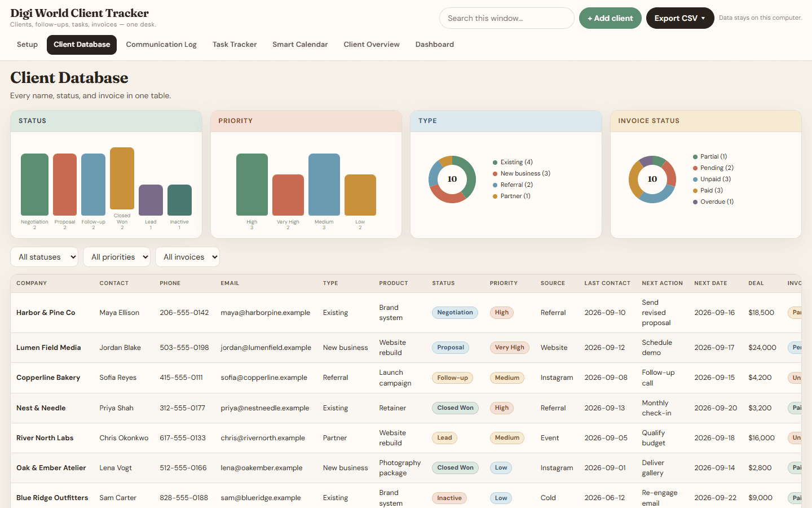
Task: Click the Add client button
Action: [610, 18]
